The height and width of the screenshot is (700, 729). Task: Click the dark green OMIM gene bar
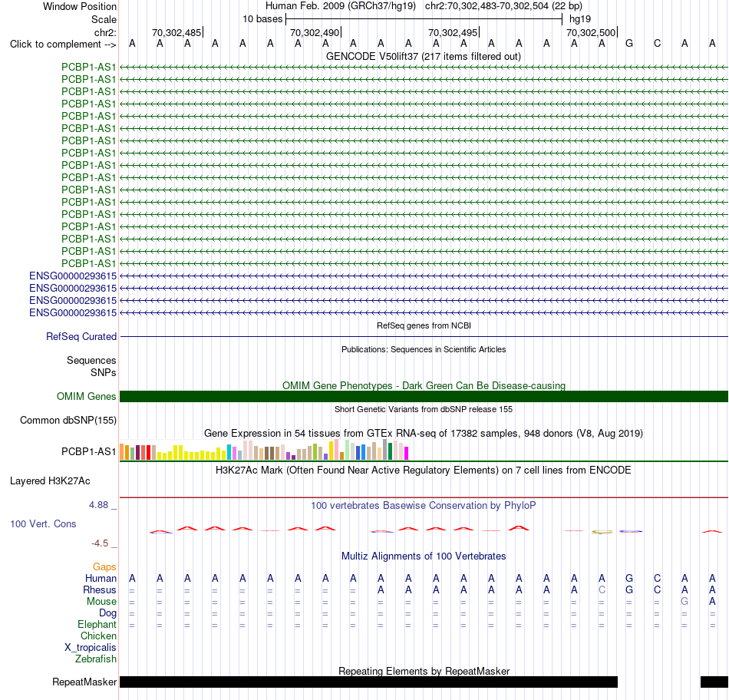(x=424, y=396)
